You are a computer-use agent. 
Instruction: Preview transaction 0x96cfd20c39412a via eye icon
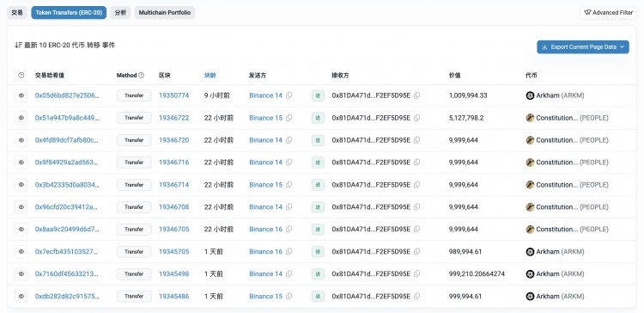(21, 207)
